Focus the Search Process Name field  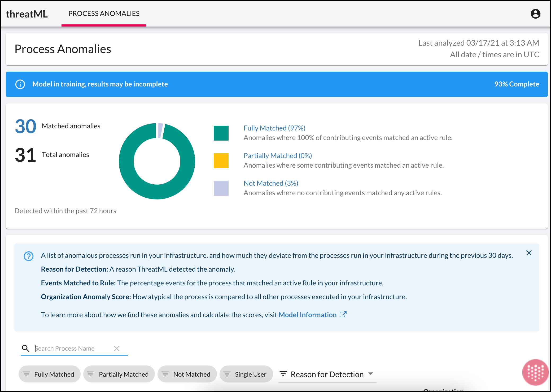tap(72, 348)
